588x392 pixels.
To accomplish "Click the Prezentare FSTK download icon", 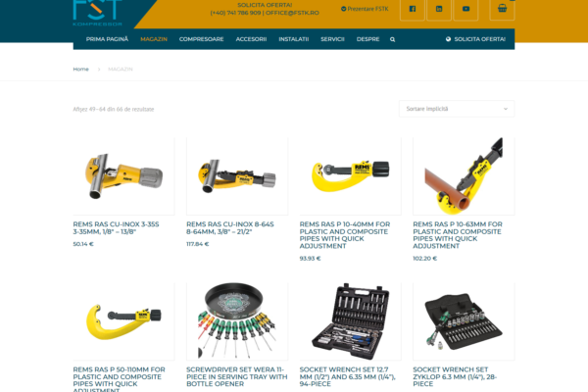I will click(343, 9).
